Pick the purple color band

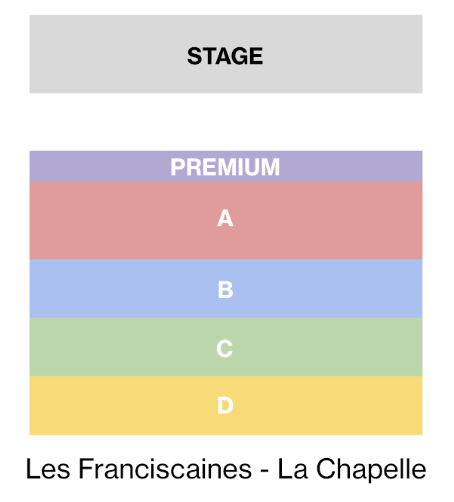pos(226,166)
